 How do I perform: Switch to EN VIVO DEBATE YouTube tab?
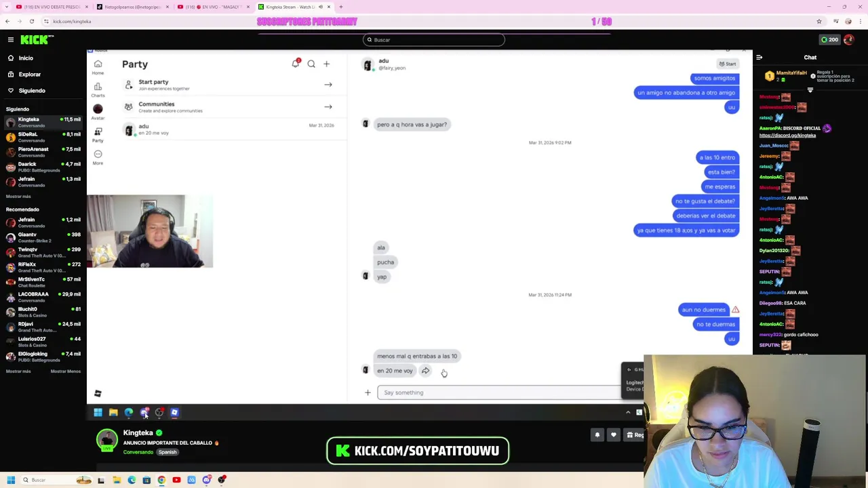[51, 7]
